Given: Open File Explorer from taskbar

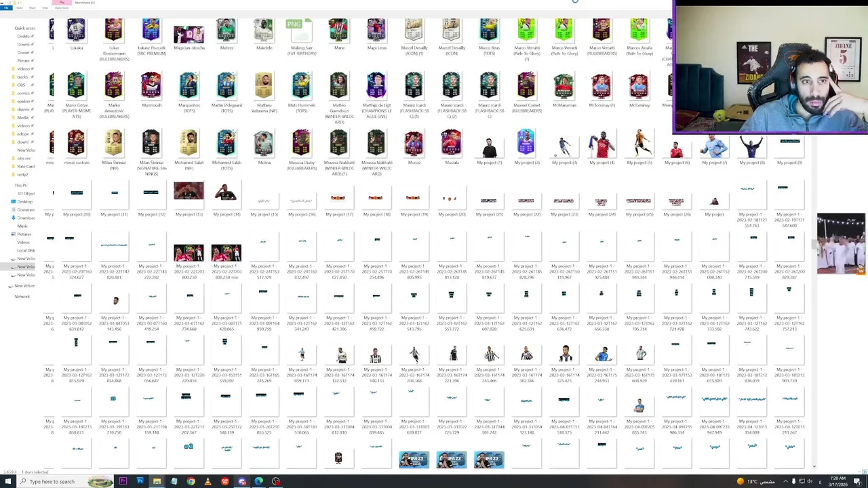Looking at the screenshot, I should coord(157,481).
